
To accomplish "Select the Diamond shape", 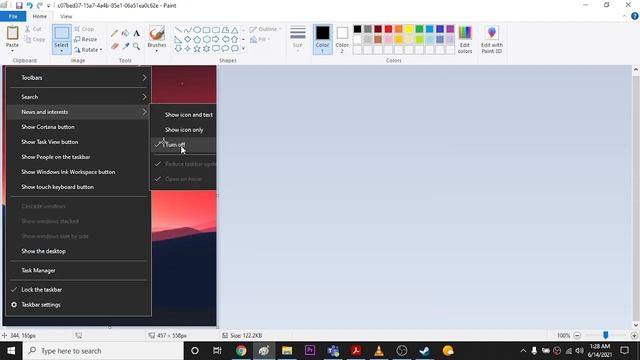I will 187,40.
